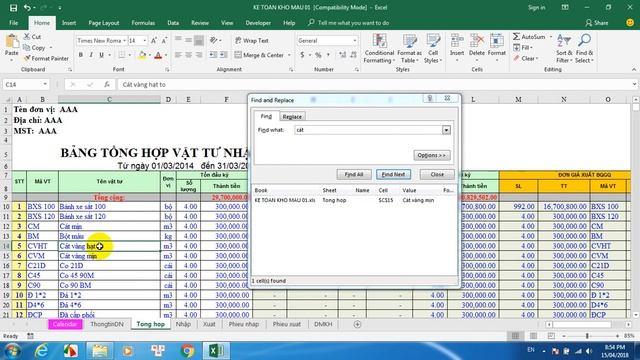Switch to Insert ribbon tab
The width and height of the screenshot is (640, 360).
pyautogui.click(x=69, y=23)
